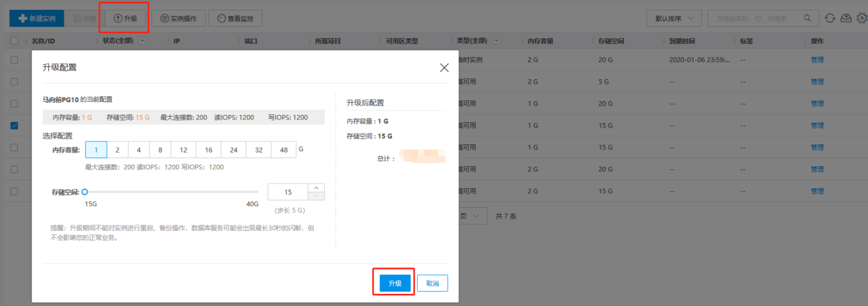
Task: Toggle the select-all checkbox in table header
Action: point(14,41)
